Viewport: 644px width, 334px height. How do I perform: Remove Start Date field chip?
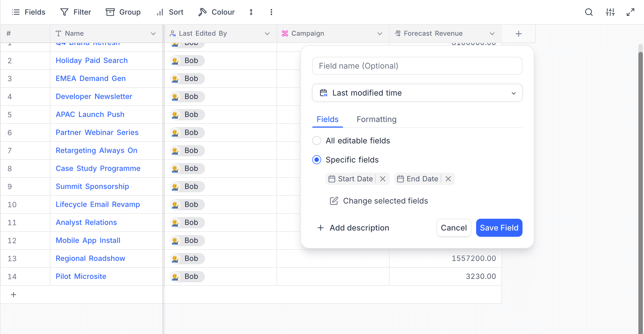click(382, 179)
